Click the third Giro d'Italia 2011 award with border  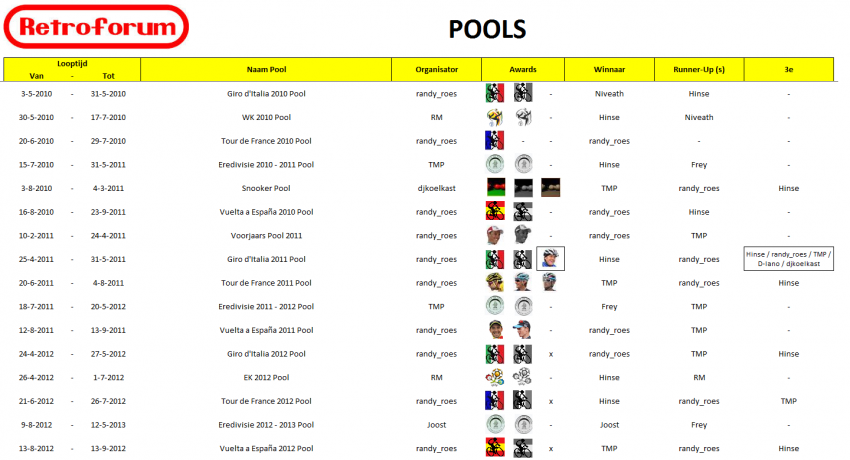tap(550, 259)
